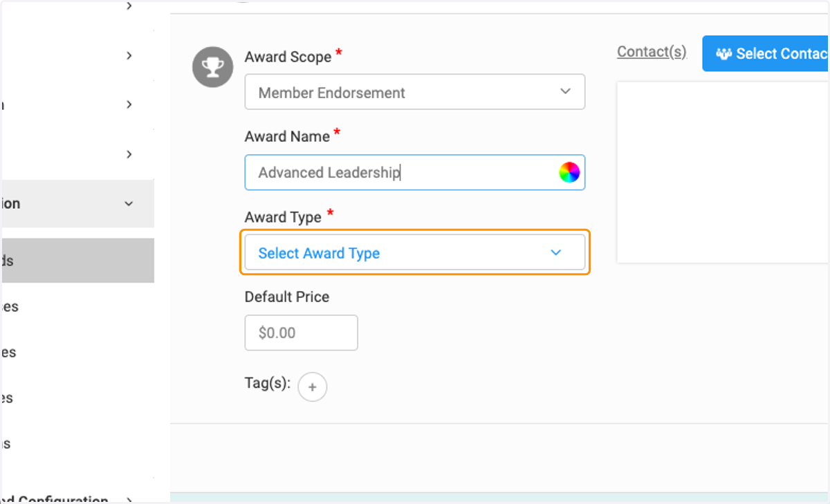The height and width of the screenshot is (504, 830).
Task: Open the Select Award Type dropdown
Action: coord(415,253)
